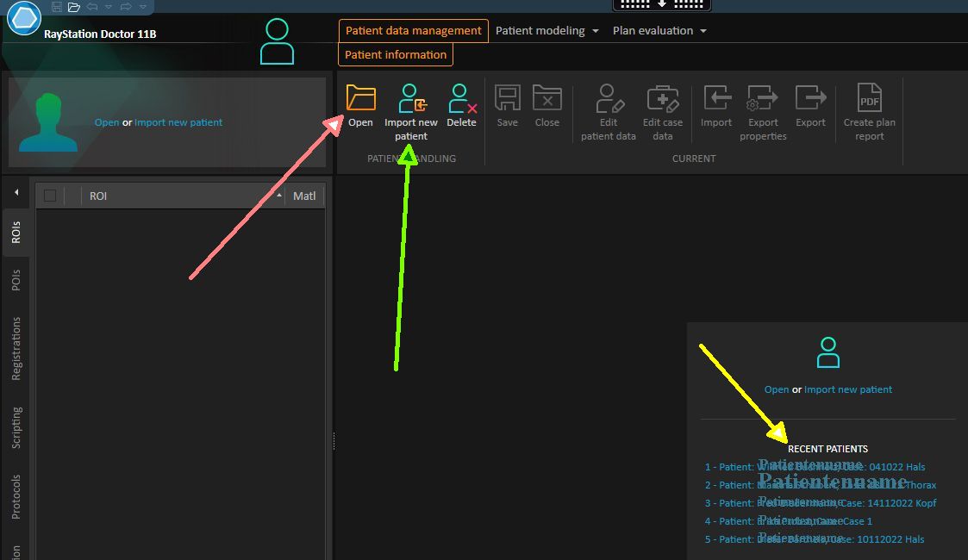968x560 pixels.
Task: Click the Create plan report PDF icon
Action: (x=869, y=98)
